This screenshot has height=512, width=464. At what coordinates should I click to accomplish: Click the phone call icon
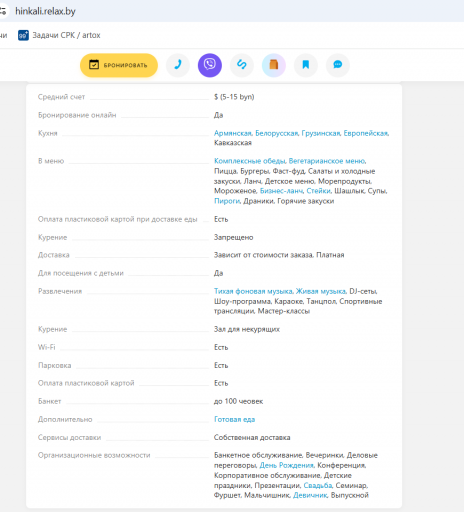click(x=178, y=65)
